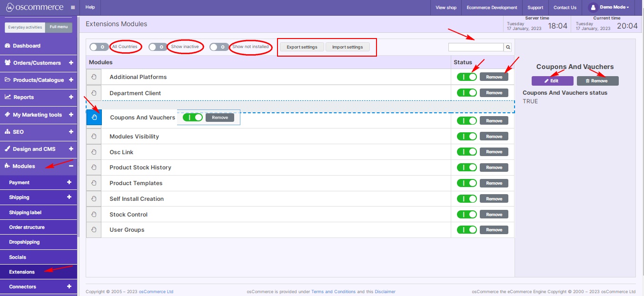
Task: Expand the Design and CMS menu
Action: coord(71,149)
